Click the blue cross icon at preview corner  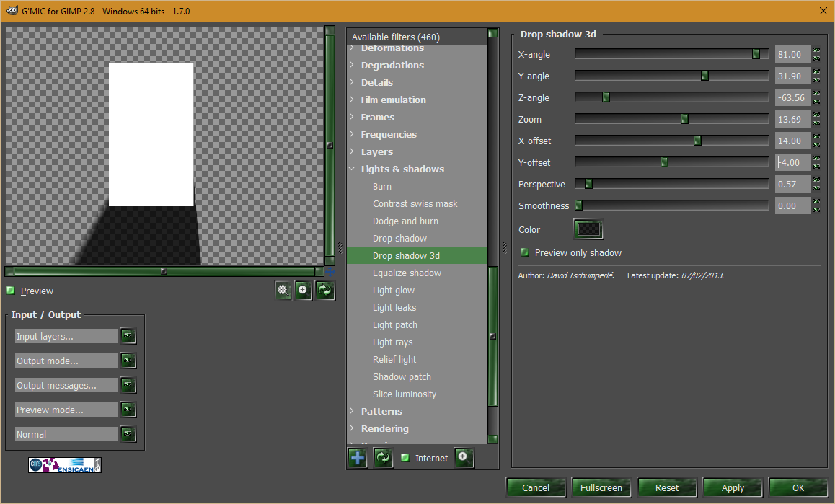(x=330, y=272)
